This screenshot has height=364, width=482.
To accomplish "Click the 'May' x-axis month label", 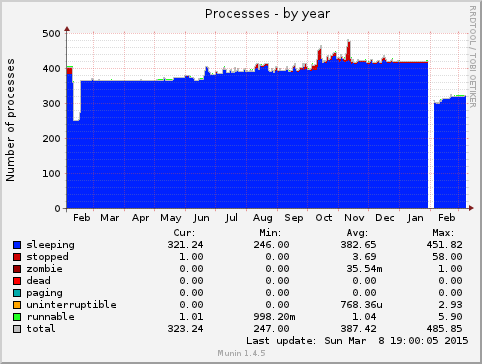I will point(171,218).
